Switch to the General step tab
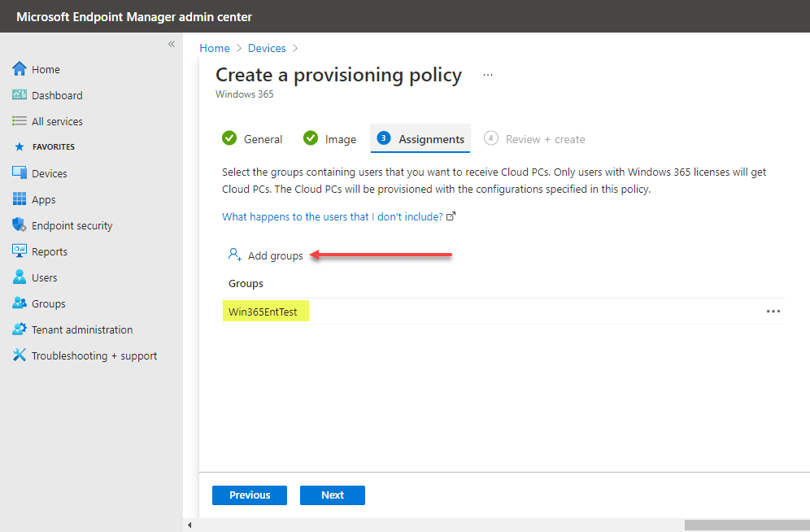This screenshot has height=532, width=810. pos(253,139)
